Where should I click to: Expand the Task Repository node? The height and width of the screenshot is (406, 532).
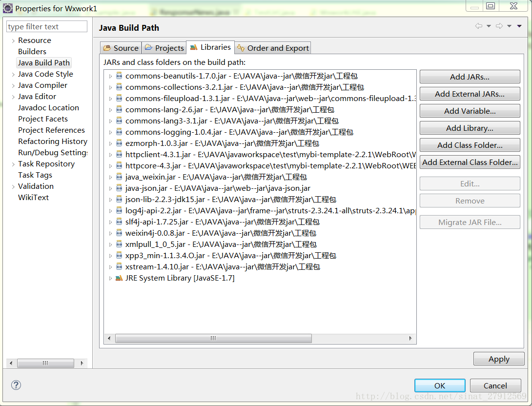pos(13,164)
